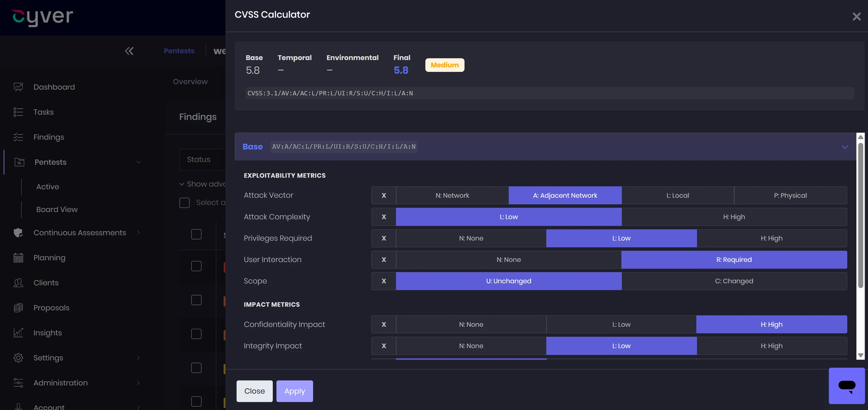
Task: Expand the Settings submenu arrow
Action: point(138,358)
